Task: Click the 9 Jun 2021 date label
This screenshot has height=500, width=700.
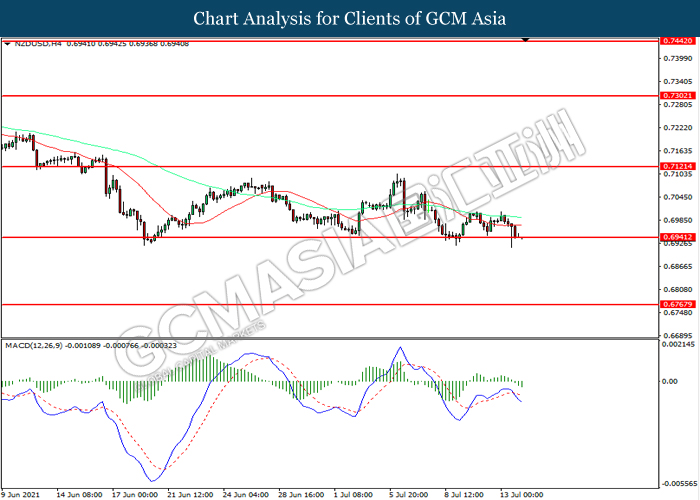Action: click(20, 495)
